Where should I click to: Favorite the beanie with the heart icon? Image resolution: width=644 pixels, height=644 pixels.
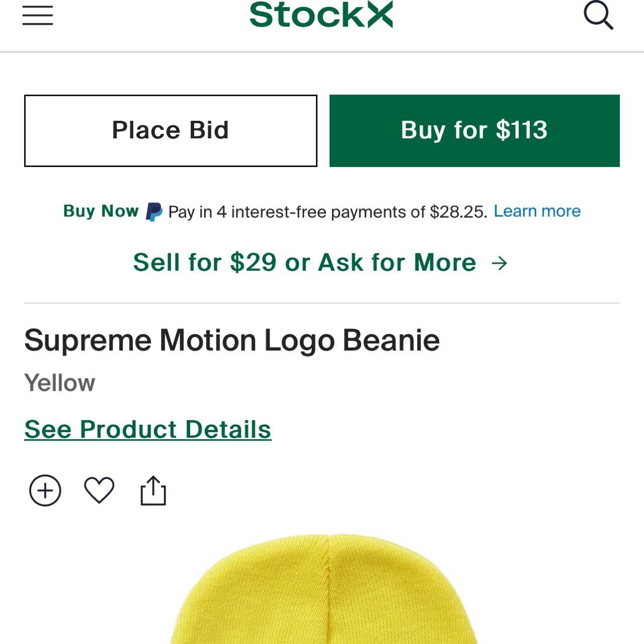99,490
